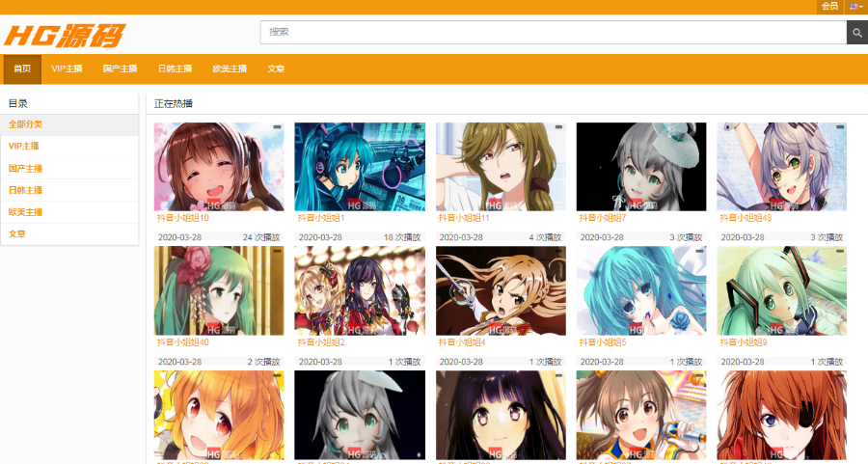Open the flag language dropdown
The image size is (868, 464).
(x=855, y=7)
